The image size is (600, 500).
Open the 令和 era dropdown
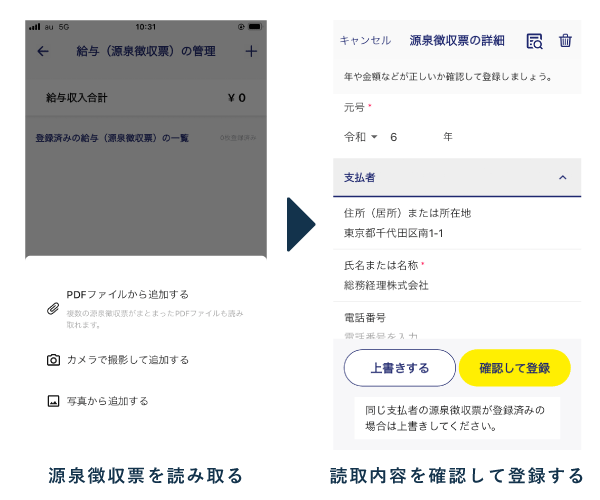(360, 137)
